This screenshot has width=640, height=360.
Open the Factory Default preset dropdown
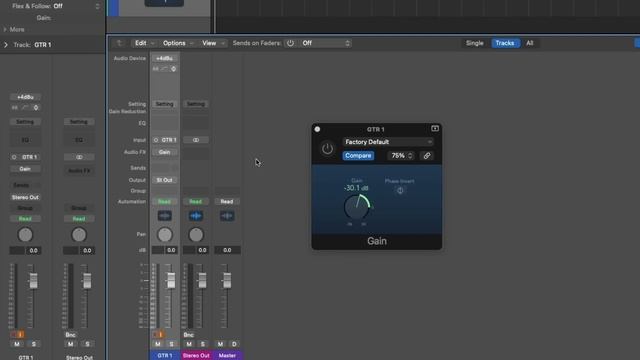point(388,142)
